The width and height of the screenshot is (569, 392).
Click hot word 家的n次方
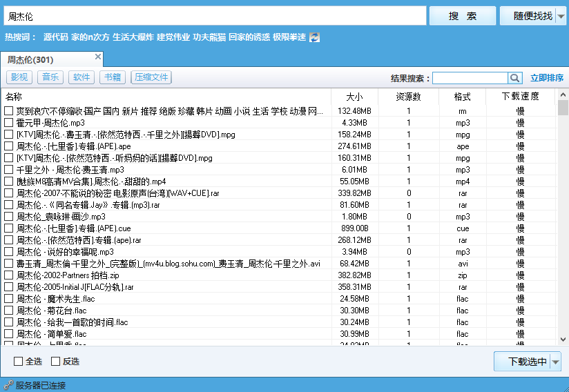coord(90,37)
